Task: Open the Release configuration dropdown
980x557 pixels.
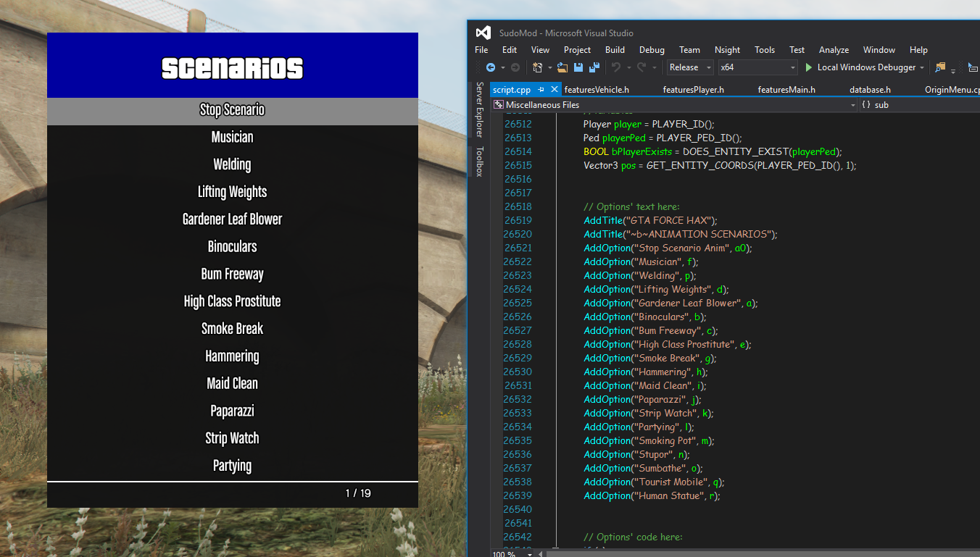Action: coord(690,67)
